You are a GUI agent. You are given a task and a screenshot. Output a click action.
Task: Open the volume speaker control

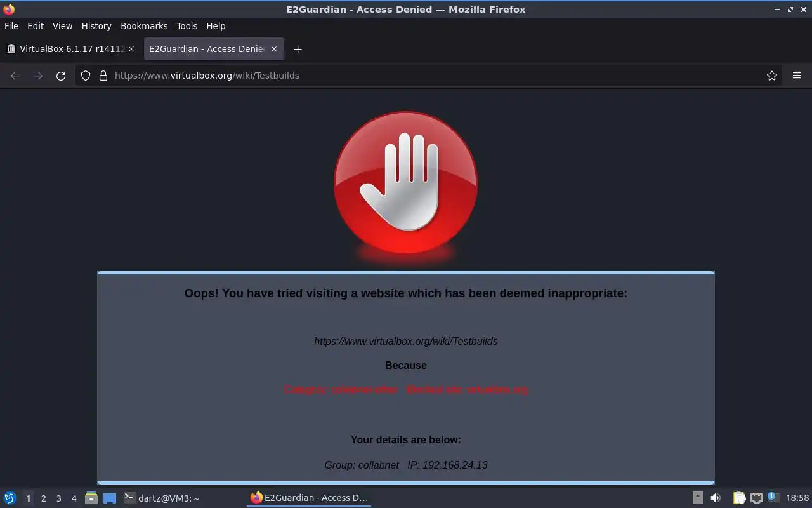716,498
